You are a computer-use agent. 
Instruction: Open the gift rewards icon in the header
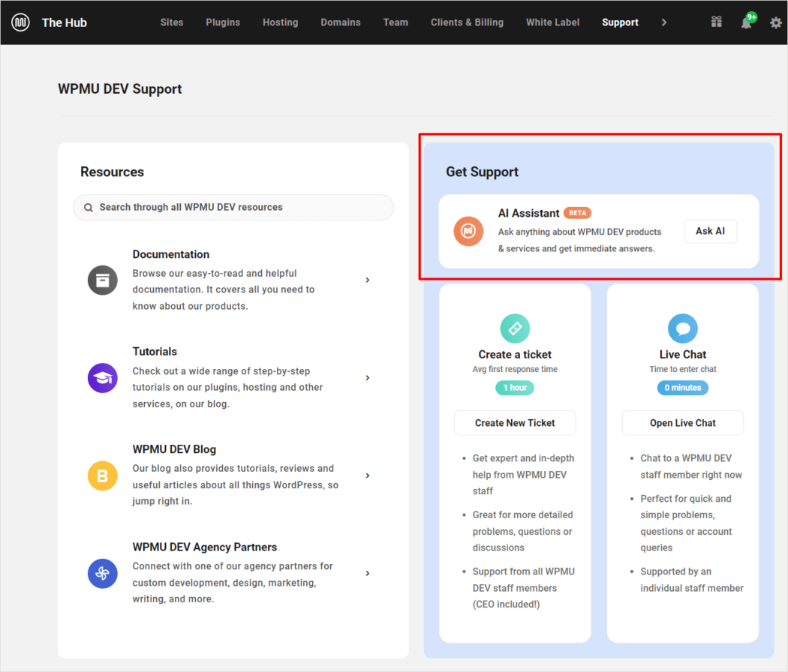715,22
